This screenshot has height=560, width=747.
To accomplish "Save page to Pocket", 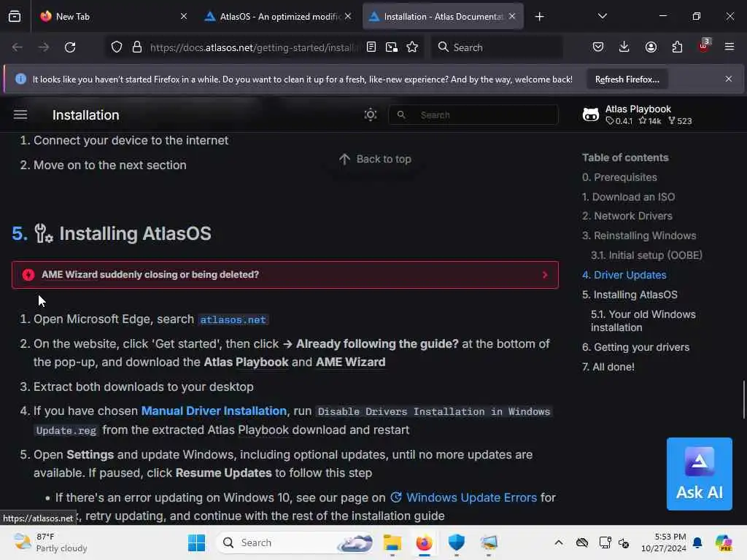I will (x=598, y=47).
